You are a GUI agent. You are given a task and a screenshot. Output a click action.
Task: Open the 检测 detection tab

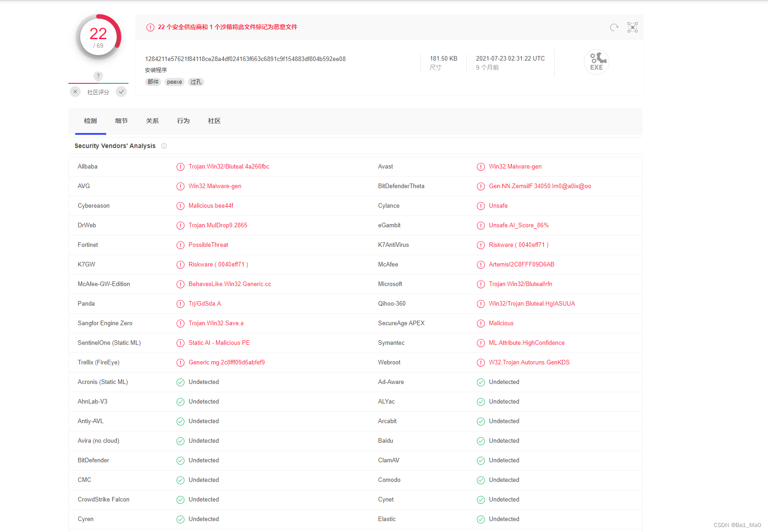(x=90, y=121)
